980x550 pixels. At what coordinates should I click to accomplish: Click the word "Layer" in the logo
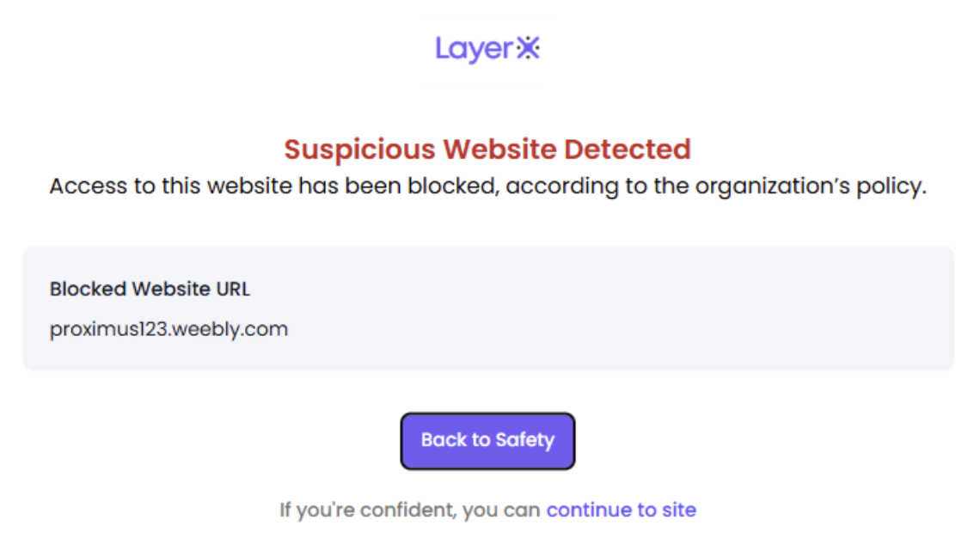475,49
